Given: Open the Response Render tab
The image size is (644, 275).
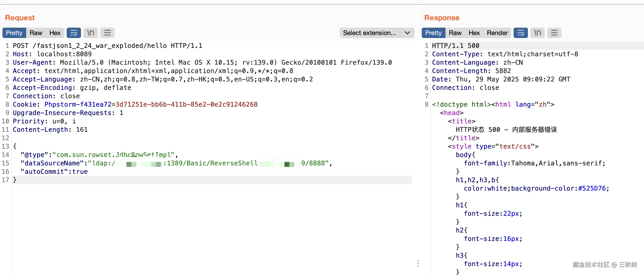Looking at the screenshot, I should point(497,33).
